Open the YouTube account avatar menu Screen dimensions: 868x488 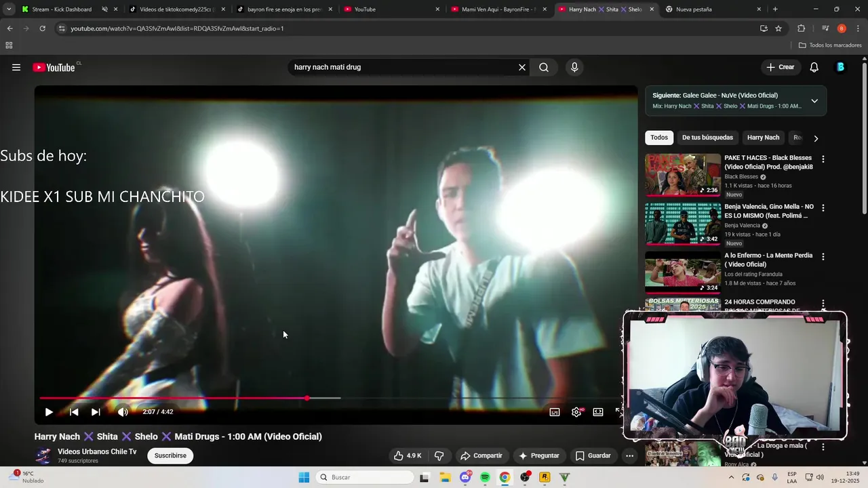pyautogui.click(x=841, y=67)
